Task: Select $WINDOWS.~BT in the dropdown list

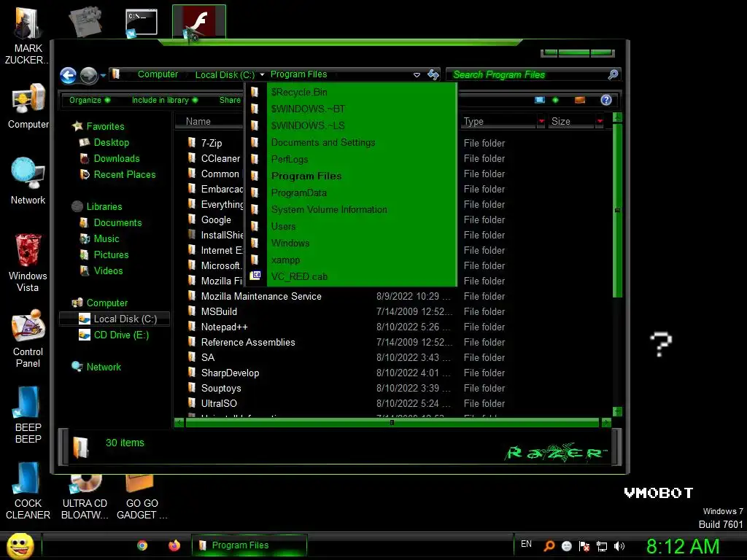Action: (x=351, y=109)
